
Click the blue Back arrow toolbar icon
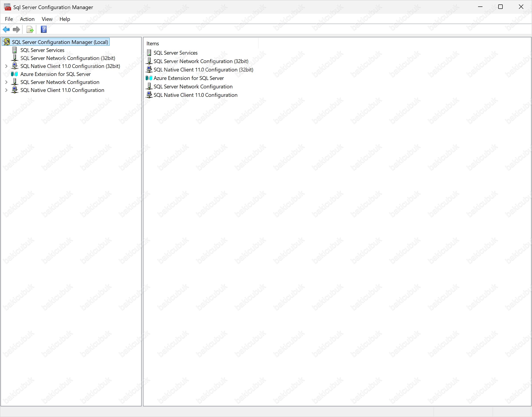click(x=6, y=30)
